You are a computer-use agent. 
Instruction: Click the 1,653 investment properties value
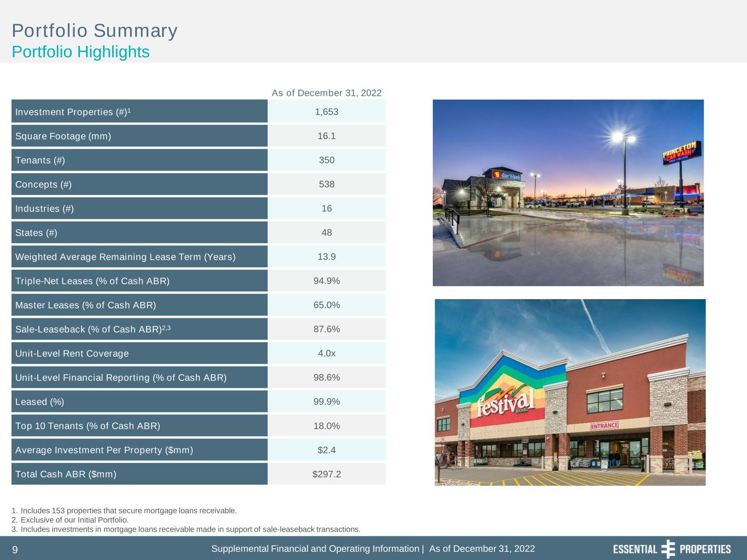[x=327, y=112]
